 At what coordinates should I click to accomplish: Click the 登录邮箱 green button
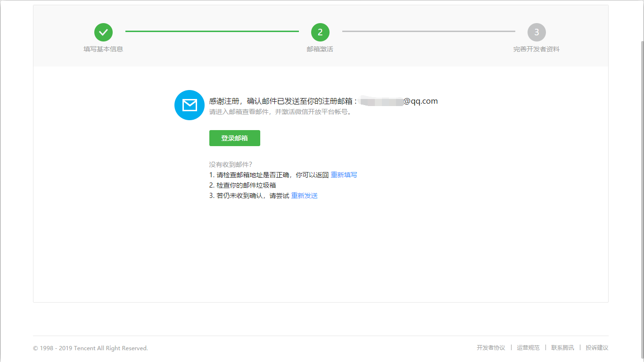pyautogui.click(x=234, y=138)
